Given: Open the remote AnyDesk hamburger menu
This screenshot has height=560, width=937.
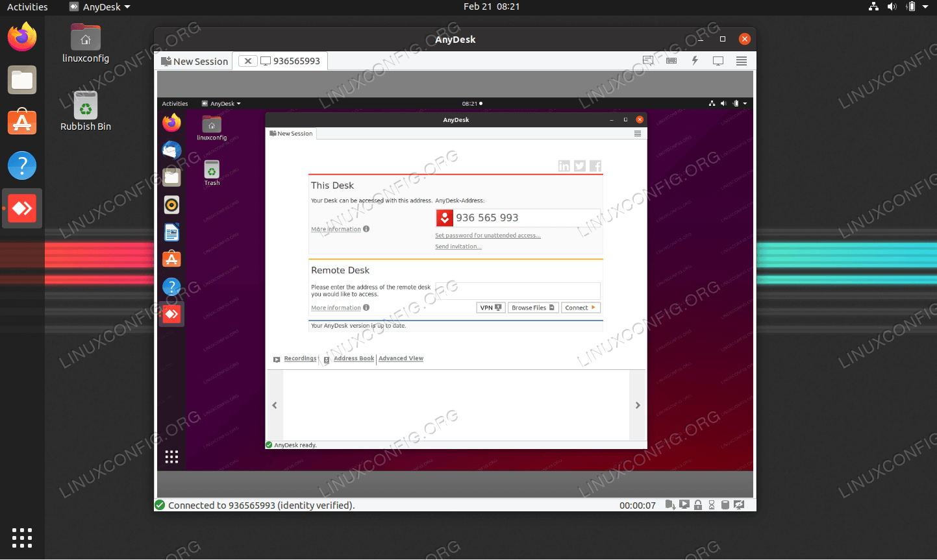Looking at the screenshot, I should pos(638,134).
